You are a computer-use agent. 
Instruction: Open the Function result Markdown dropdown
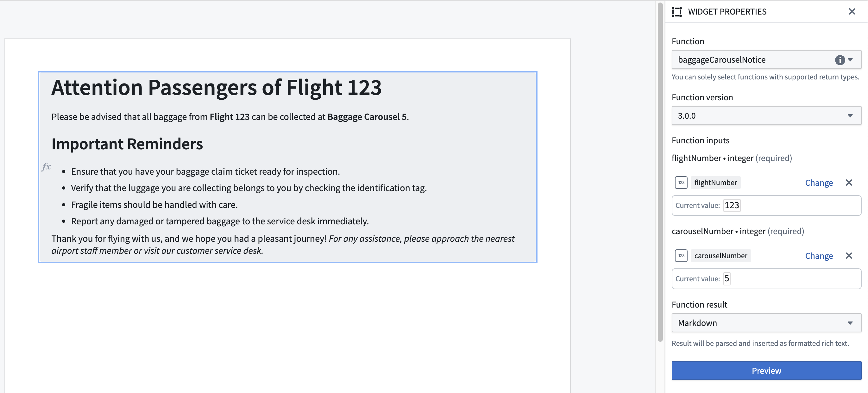(x=766, y=323)
